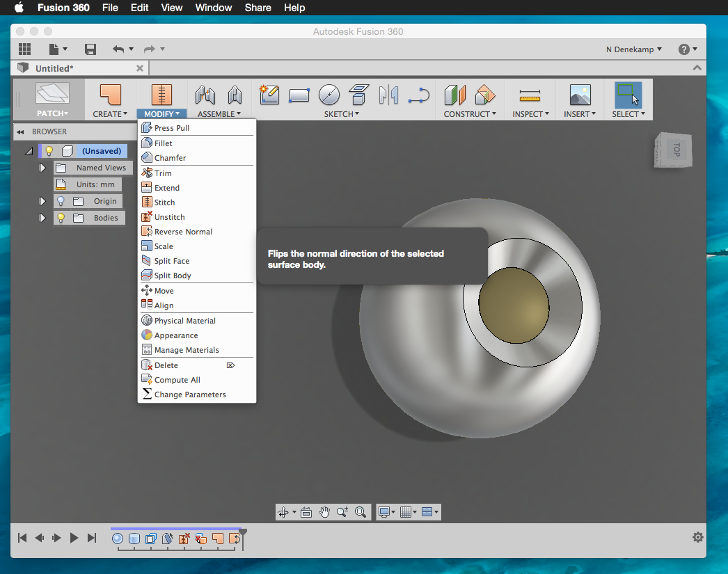This screenshot has width=728, height=574.
Task: Click the Zoom window magnifier icon
Action: click(x=342, y=512)
